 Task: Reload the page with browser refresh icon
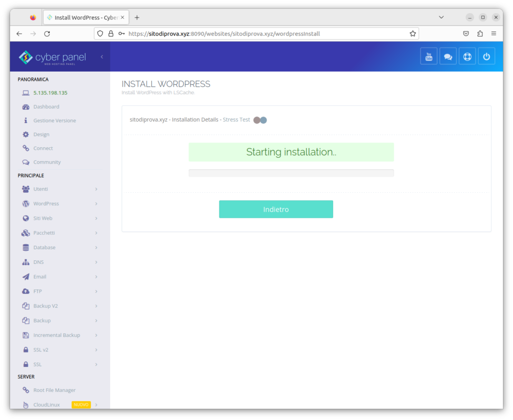(x=47, y=34)
